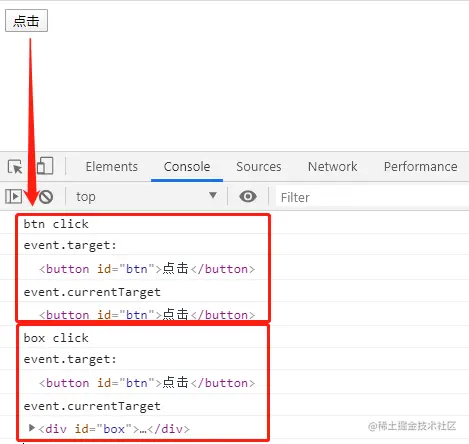Select the event.currentTarget line under btn click
469x444 pixels.
tap(92, 292)
